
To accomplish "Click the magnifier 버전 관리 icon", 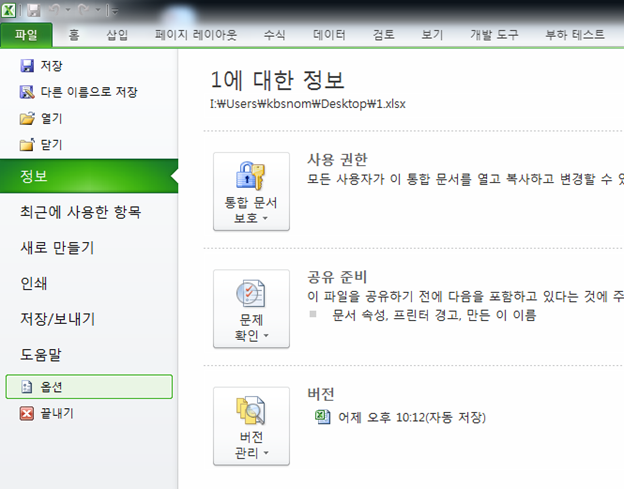I will tap(251, 411).
